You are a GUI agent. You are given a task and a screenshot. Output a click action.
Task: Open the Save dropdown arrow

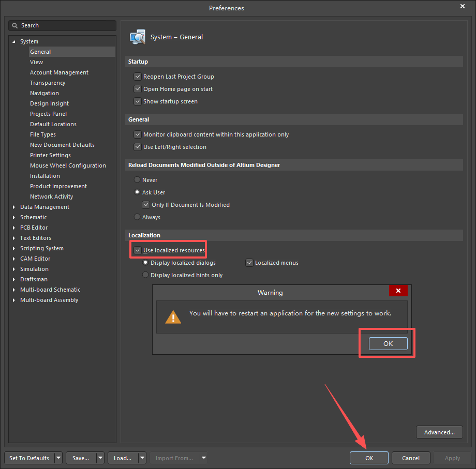point(100,458)
